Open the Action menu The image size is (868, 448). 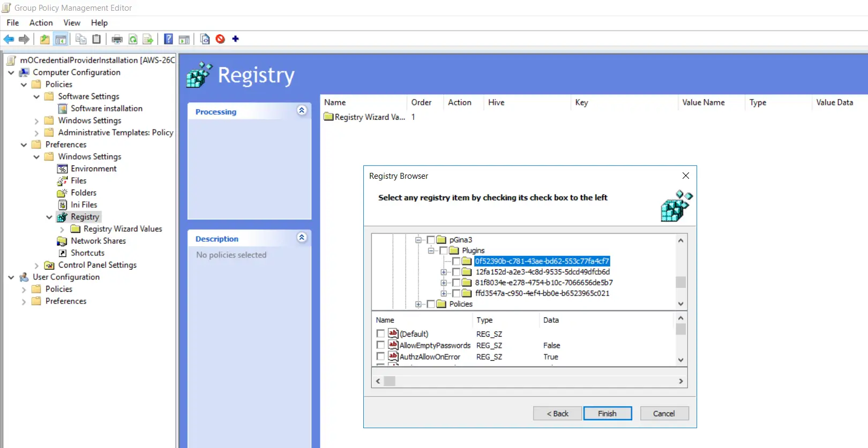[41, 22]
